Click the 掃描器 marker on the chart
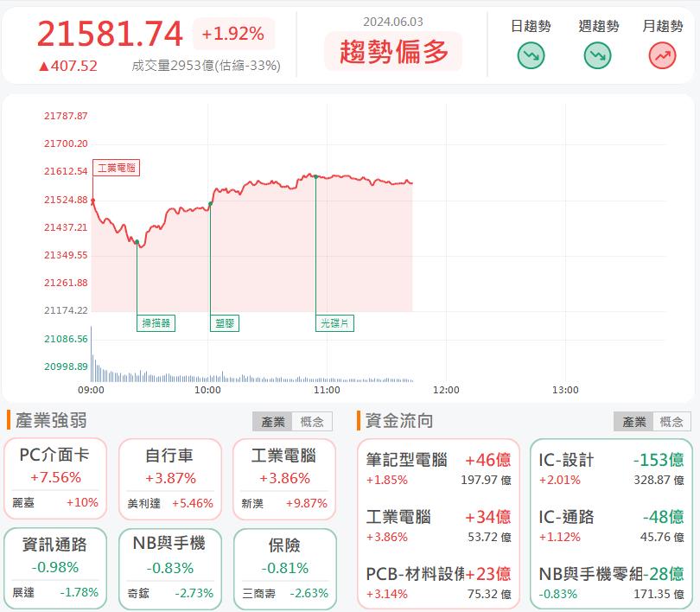Image resolution: width=700 pixels, height=612 pixels. click(156, 322)
